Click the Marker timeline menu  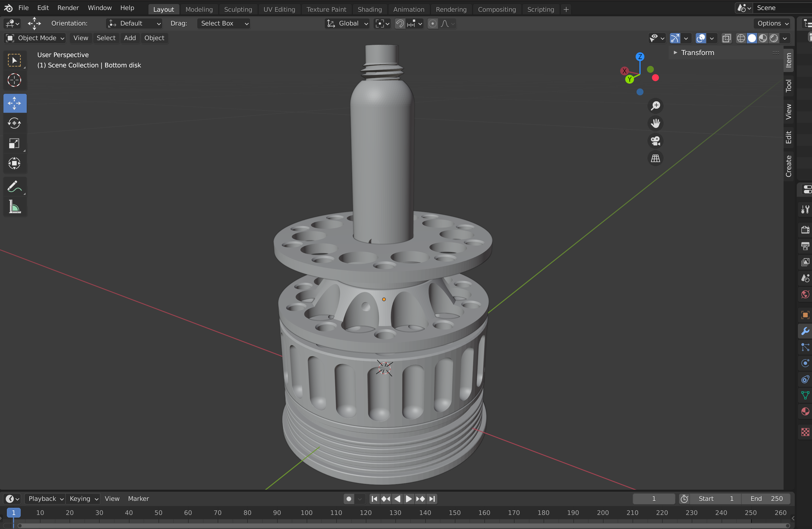[x=138, y=499]
